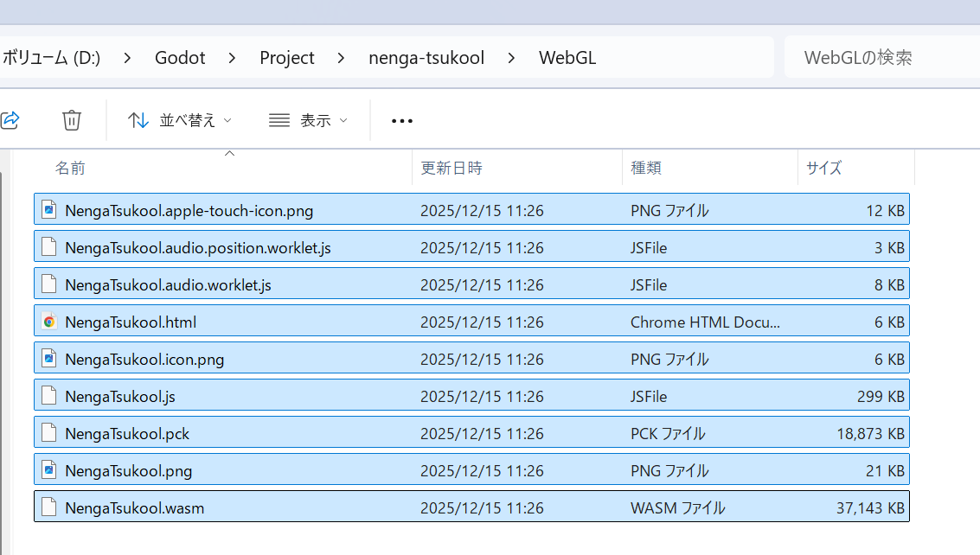Open the 並べ替え sort dropdown
The height and width of the screenshot is (555, 980).
pyautogui.click(x=180, y=121)
